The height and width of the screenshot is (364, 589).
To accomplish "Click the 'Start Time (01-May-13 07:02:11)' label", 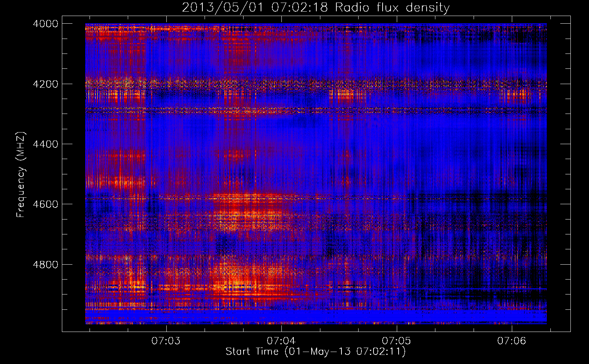I will point(316,352).
